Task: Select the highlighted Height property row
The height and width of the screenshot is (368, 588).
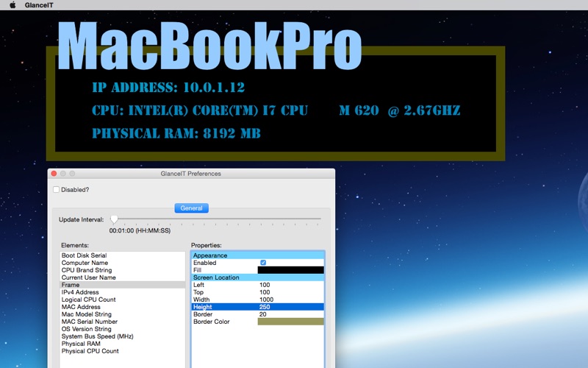Action: click(x=258, y=307)
